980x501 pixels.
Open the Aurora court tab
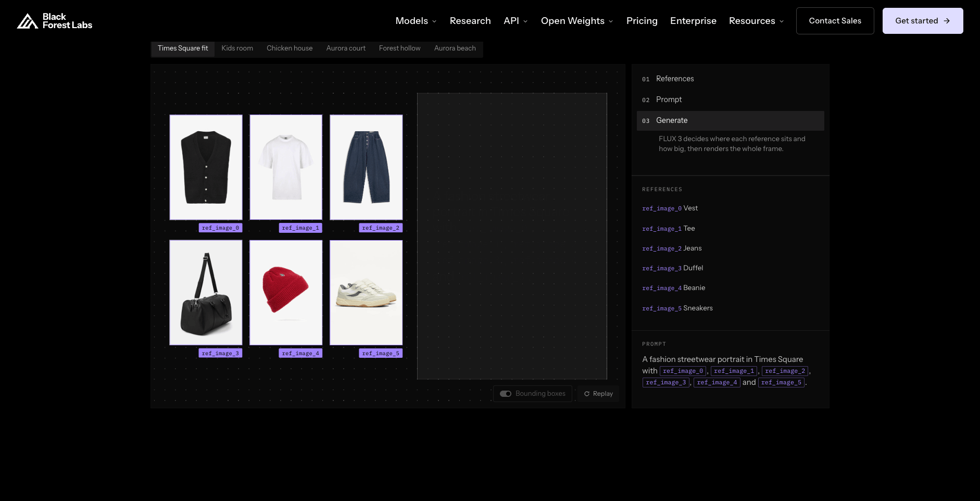click(346, 48)
